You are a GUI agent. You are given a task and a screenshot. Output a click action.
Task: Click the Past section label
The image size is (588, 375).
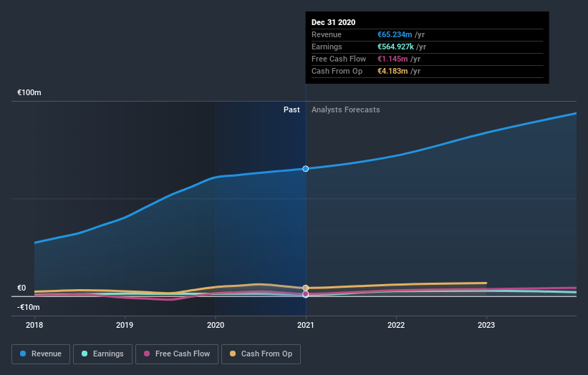291,109
